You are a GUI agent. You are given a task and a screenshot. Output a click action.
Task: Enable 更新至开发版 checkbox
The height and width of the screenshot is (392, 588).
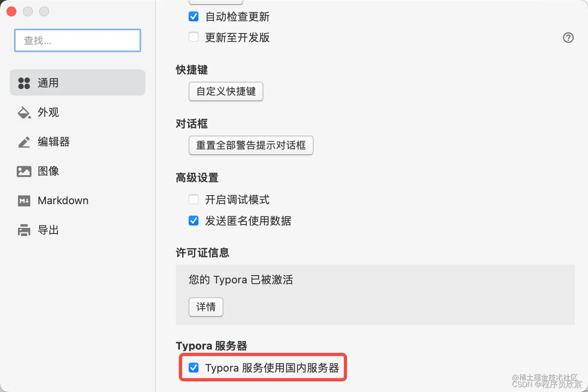[x=194, y=36]
